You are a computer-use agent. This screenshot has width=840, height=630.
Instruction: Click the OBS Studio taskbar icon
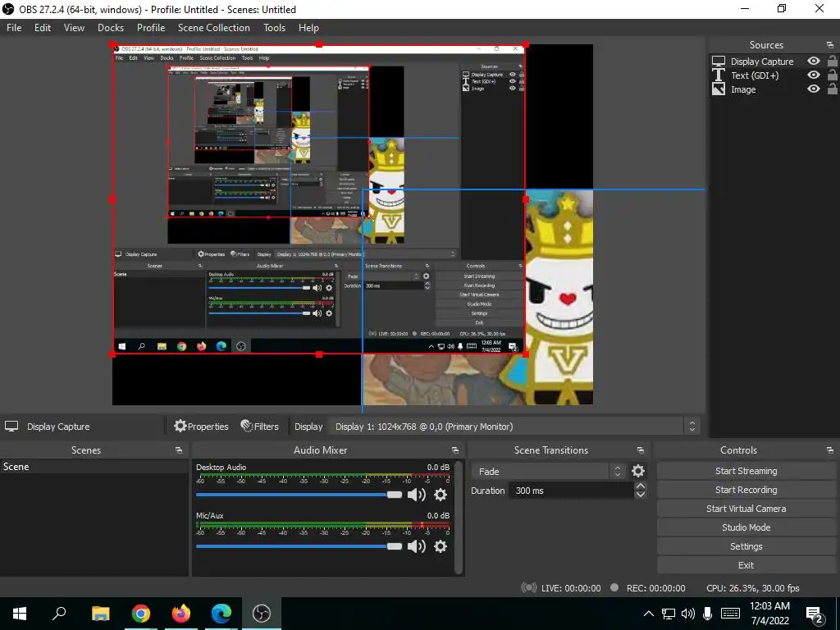(262, 614)
